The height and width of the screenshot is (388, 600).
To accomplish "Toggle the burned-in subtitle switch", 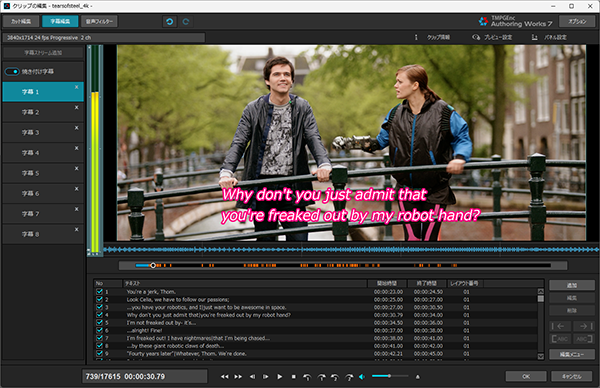I will click(12, 72).
